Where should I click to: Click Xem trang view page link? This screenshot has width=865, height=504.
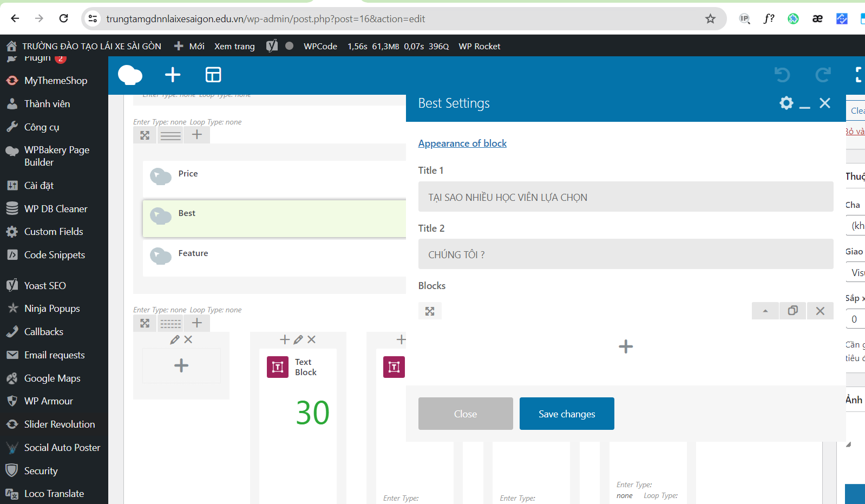pyautogui.click(x=234, y=46)
